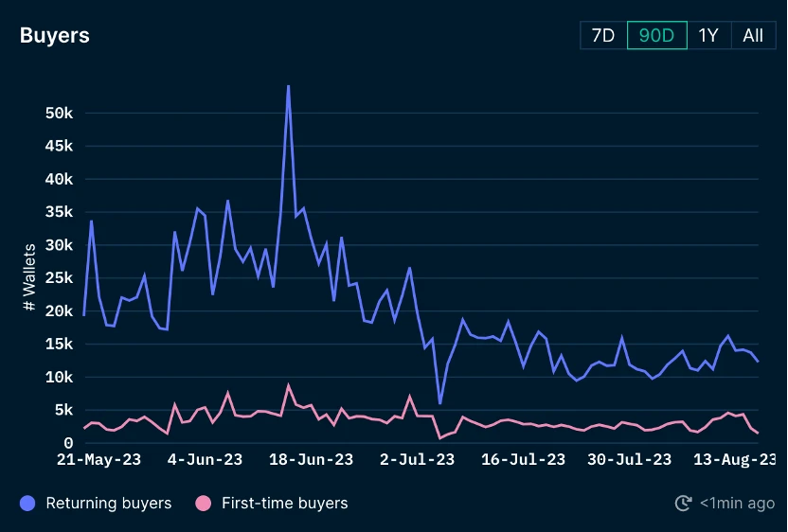
Task: Click the 21-May-23 x-axis label
Action: point(98,460)
